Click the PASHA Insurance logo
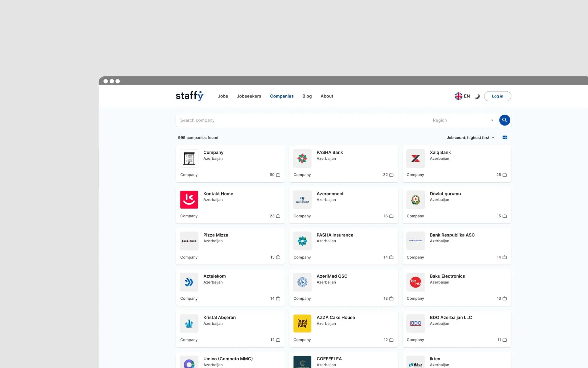 tap(302, 241)
